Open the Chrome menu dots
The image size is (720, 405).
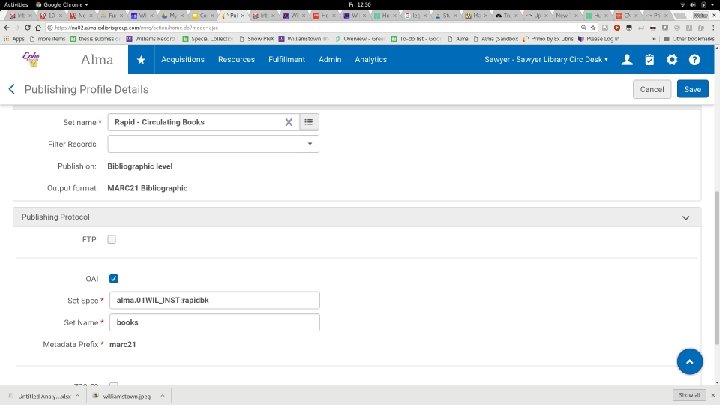(x=713, y=28)
